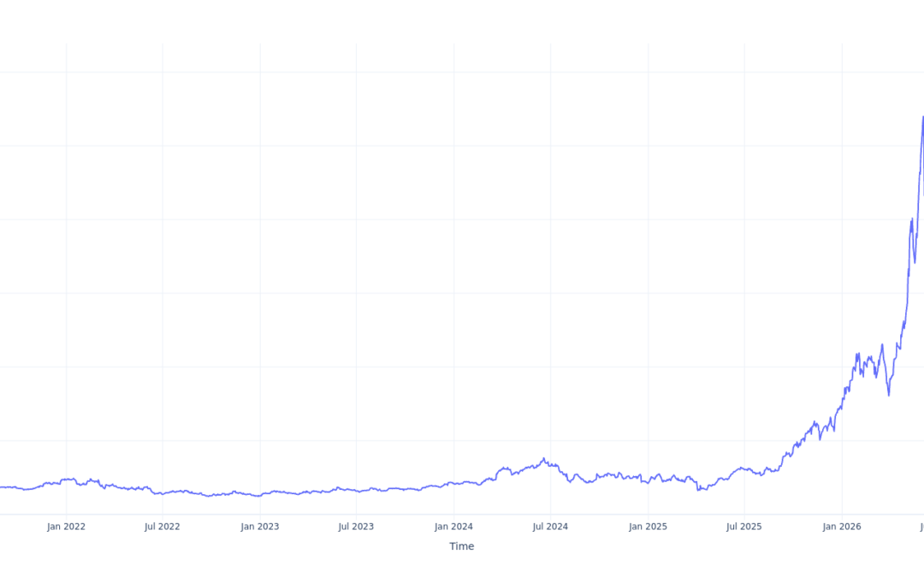Image resolution: width=924 pixels, height=578 pixels.
Task: Click the Jan 2023 axis label
Action: tap(260, 527)
